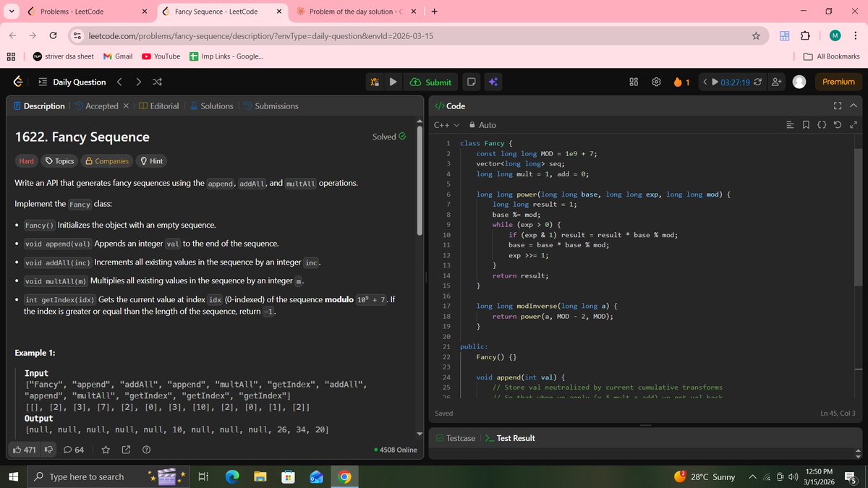
Task: Click the description panel scrollbar
Action: click(420, 182)
